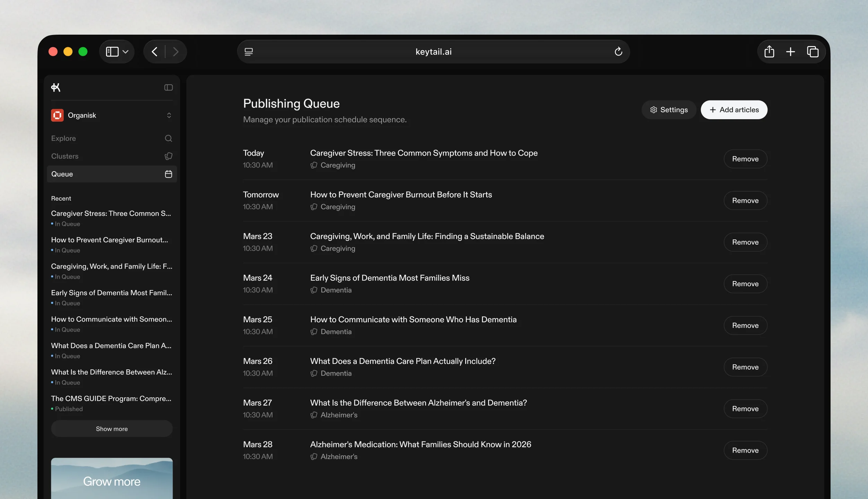Viewport: 868px width, 499px height.
Task: Reload the keytail.ai page in Safari
Action: tap(618, 51)
